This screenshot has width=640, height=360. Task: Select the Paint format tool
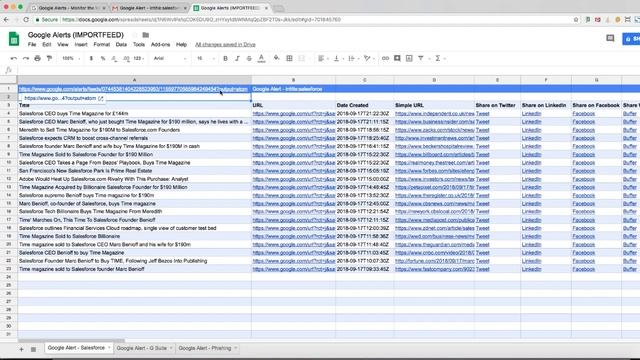tap(49, 58)
